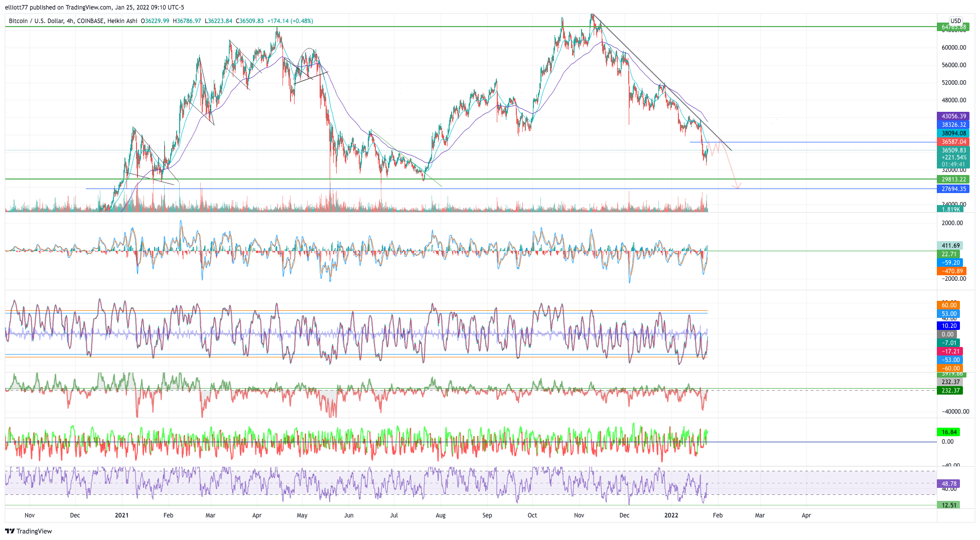Click the volume label 1.819K
This screenshot has height=540, width=980.
pos(950,209)
